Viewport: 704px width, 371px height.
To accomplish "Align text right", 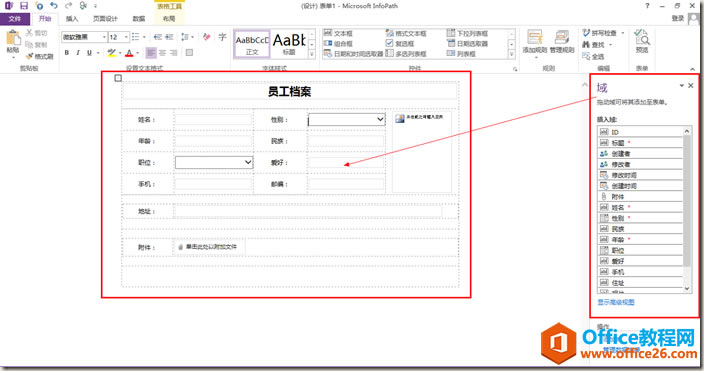I will [x=174, y=53].
